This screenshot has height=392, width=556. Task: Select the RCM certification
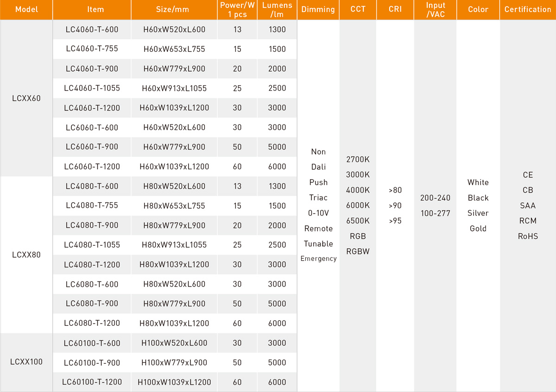(x=528, y=221)
